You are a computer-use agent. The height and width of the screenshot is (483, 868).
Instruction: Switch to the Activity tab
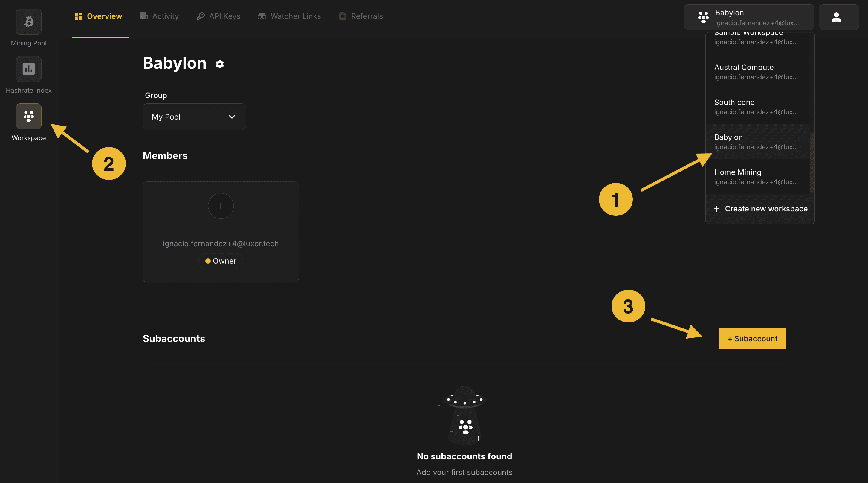tap(159, 16)
